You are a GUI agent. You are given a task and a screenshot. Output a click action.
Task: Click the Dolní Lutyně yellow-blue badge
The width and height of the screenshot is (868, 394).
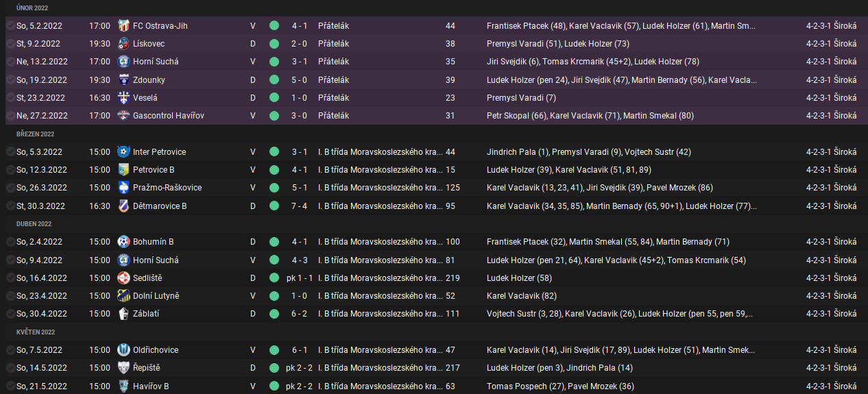coord(123,296)
